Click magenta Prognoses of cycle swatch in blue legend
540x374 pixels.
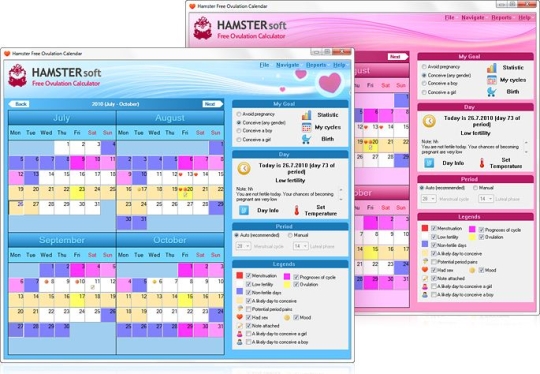point(287,276)
